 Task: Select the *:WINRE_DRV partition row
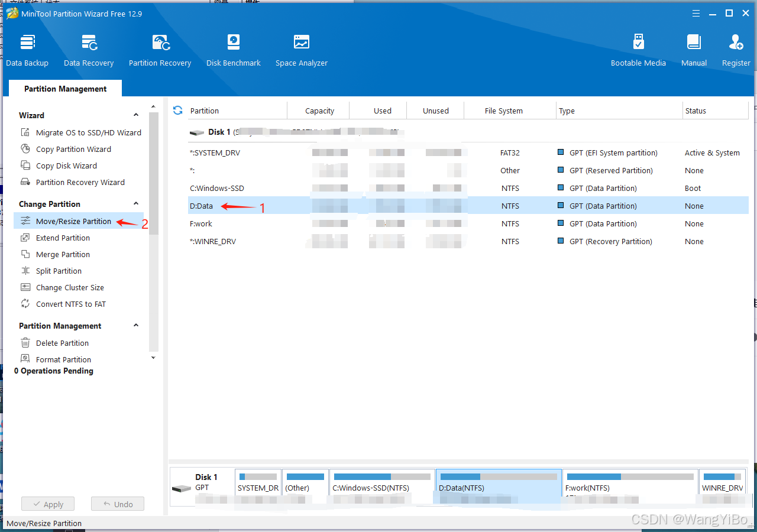pos(468,241)
